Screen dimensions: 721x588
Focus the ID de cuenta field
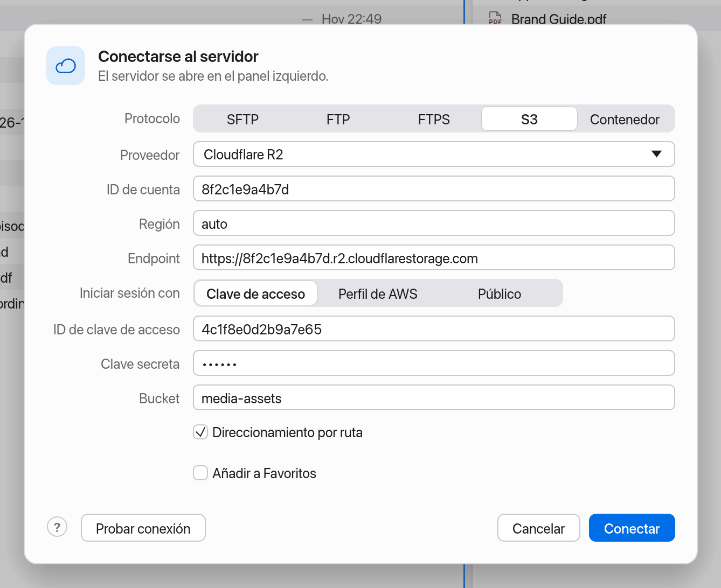click(x=434, y=189)
